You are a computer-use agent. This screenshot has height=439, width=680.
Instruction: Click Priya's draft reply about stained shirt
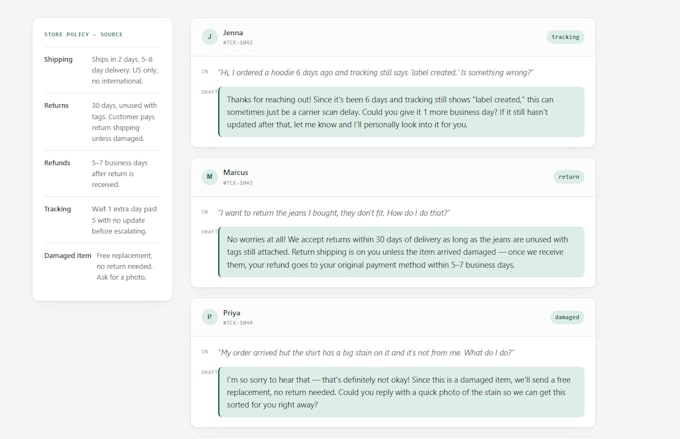coord(401,392)
